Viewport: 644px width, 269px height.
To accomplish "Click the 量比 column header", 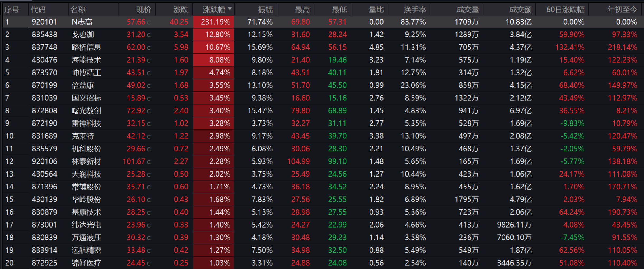I will coord(376,10).
